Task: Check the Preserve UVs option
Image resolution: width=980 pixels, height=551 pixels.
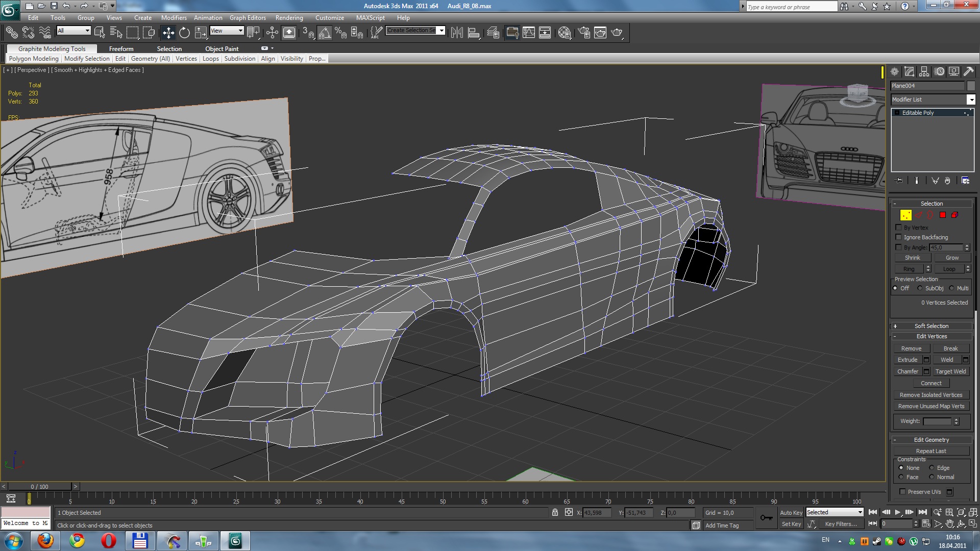Action: pos(902,492)
